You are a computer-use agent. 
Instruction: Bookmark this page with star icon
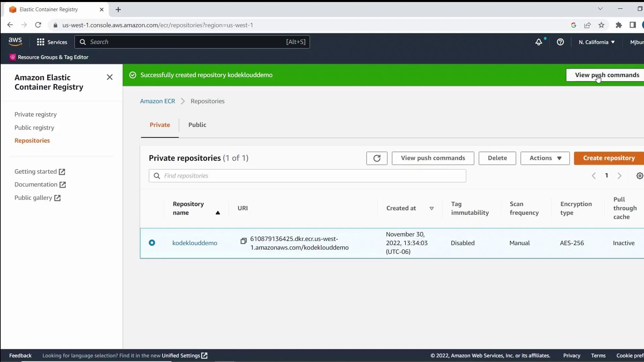coord(601,25)
